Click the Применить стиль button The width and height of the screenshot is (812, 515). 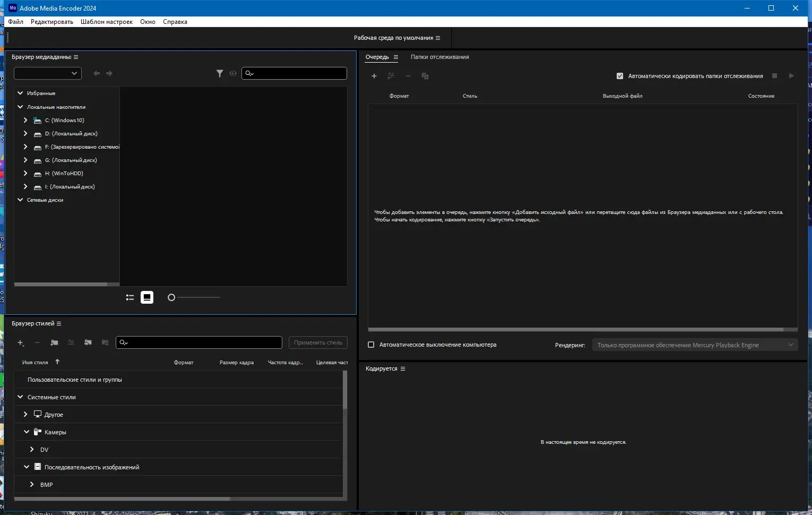(x=318, y=342)
